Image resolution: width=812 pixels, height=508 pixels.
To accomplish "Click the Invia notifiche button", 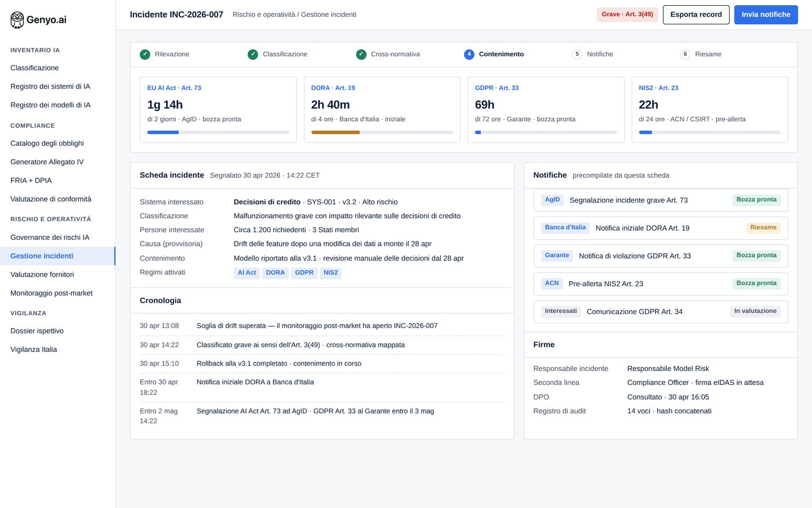I will 766,15.
